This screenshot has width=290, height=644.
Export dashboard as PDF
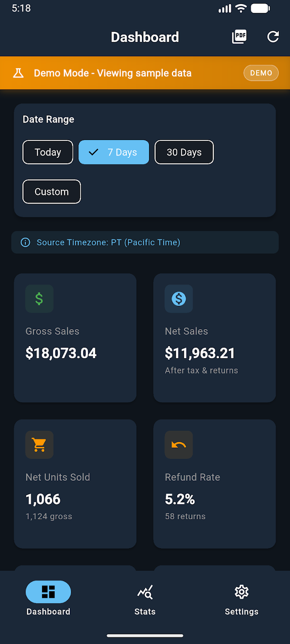click(239, 37)
